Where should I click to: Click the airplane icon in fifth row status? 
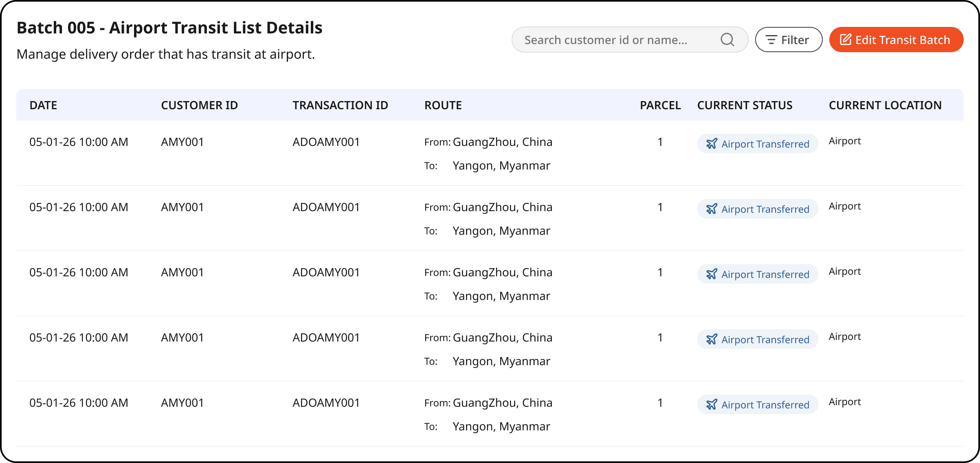712,404
